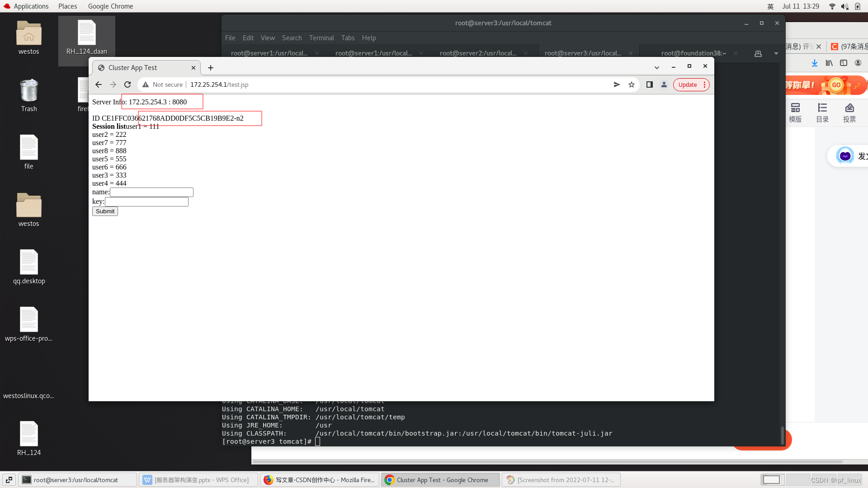Reload the test.jsp page
Image resolution: width=868 pixels, height=488 pixels.
point(127,84)
